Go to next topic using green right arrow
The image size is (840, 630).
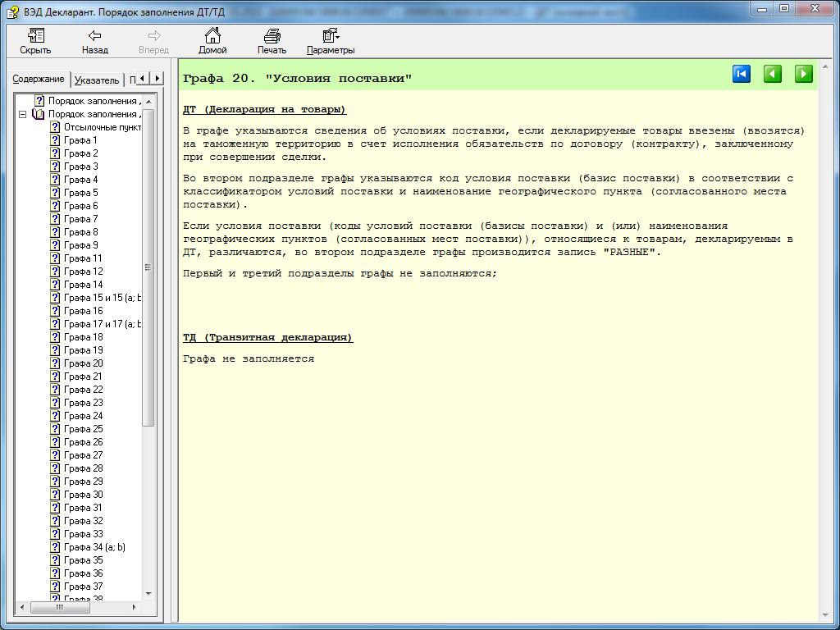804,74
